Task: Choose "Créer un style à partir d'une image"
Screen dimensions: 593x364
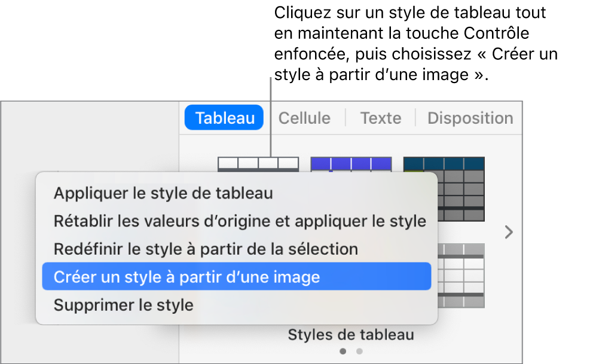Action: point(187,277)
